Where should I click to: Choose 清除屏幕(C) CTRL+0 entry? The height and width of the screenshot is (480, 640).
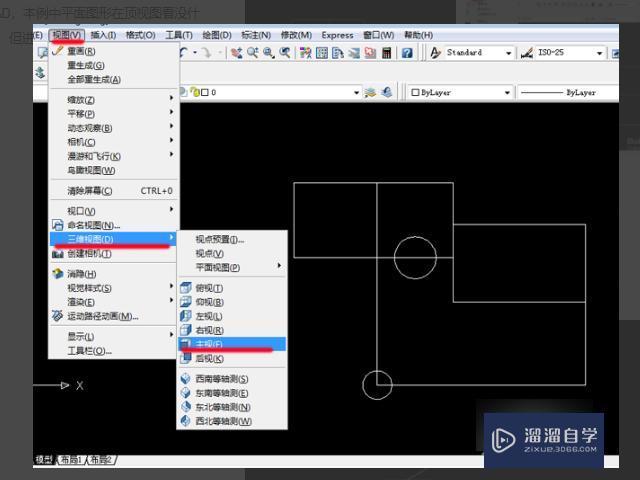coord(113,191)
